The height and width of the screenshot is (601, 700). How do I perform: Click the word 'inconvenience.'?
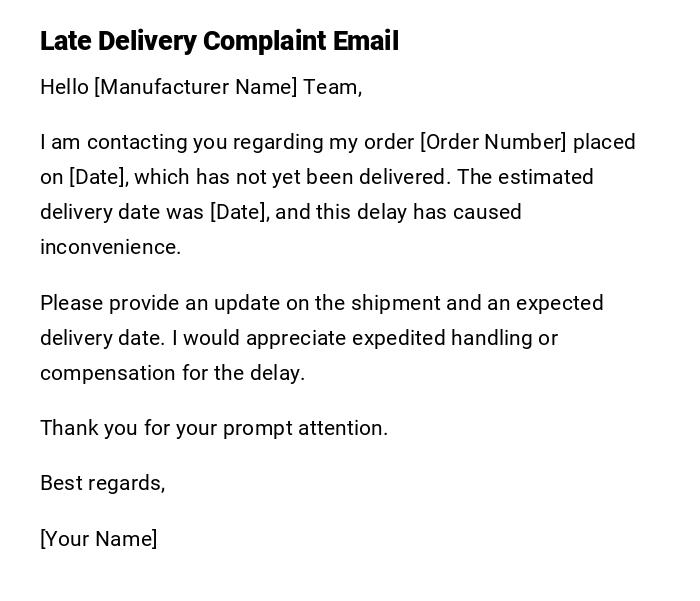110,247
